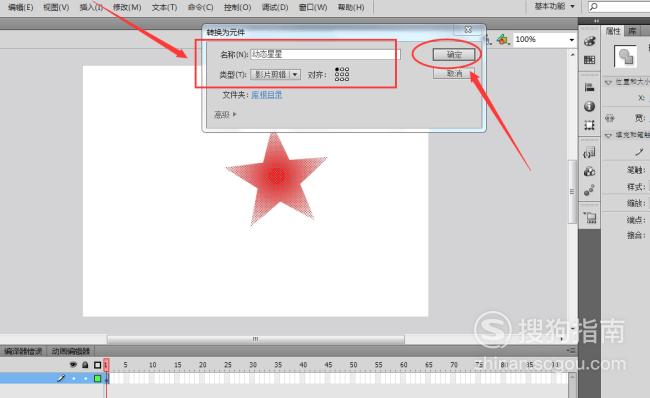Open the Align panel icon

click(x=589, y=87)
